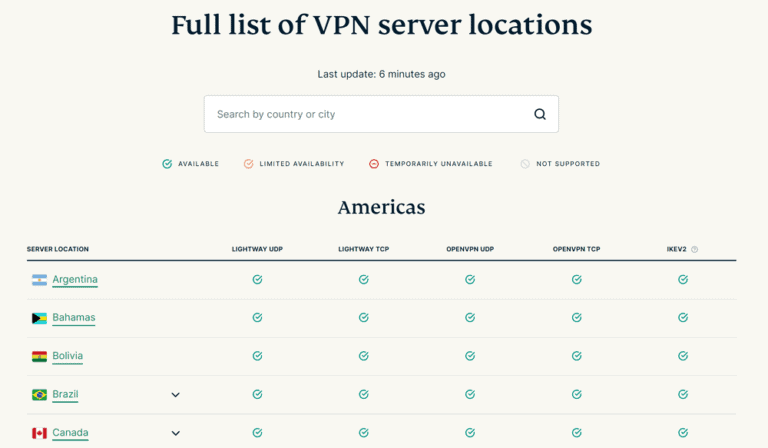
Task: Click the IKEv2 info help icon
Action: point(695,249)
